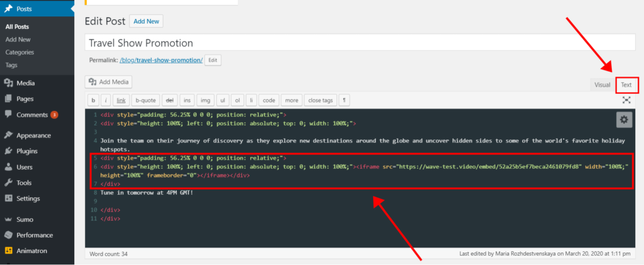
Task: Click the Animatron orange icon
Action: point(8,251)
